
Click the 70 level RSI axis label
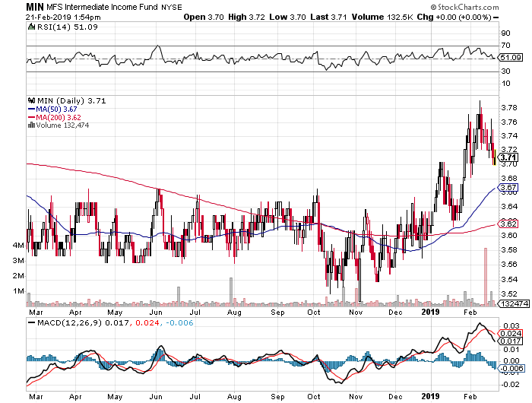coord(505,45)
